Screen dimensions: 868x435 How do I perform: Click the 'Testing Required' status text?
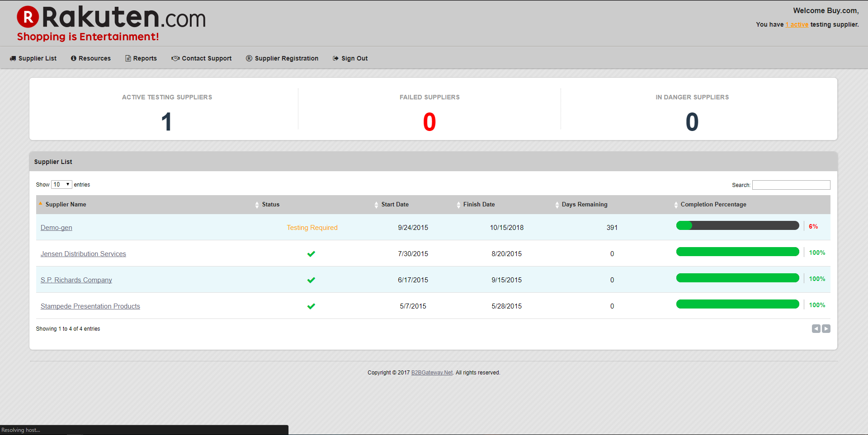[312, 228]
